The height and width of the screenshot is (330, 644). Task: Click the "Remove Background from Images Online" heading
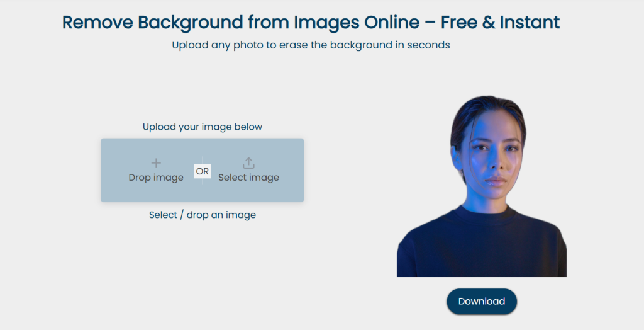tap(240, 23)
